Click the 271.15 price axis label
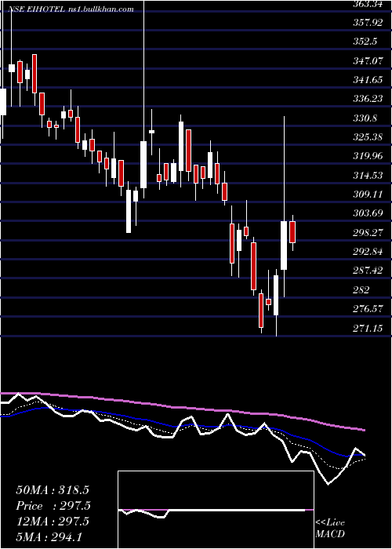The height and width of the screenshot is (549, 392). [x=368, y=328]
